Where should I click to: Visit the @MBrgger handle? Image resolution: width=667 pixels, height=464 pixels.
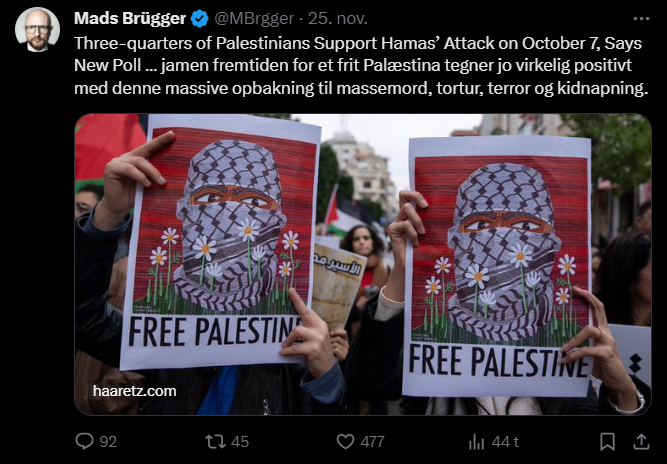(x=254, y=19)
